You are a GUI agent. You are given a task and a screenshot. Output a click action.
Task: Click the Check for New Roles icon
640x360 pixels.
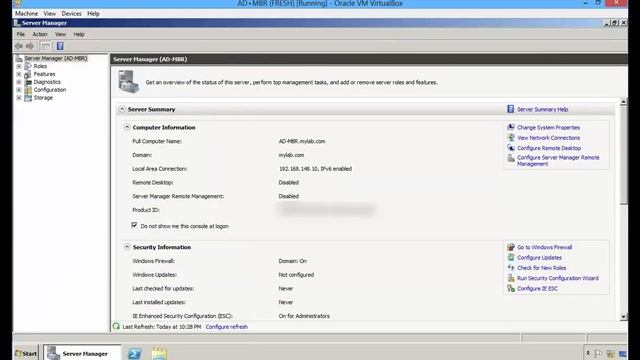point(511,268)
